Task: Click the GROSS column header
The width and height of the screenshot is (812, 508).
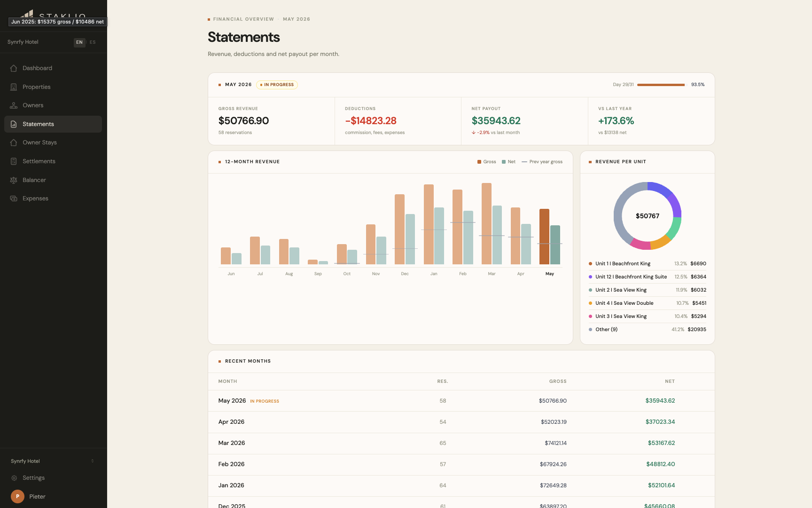Action: [558, 381]
